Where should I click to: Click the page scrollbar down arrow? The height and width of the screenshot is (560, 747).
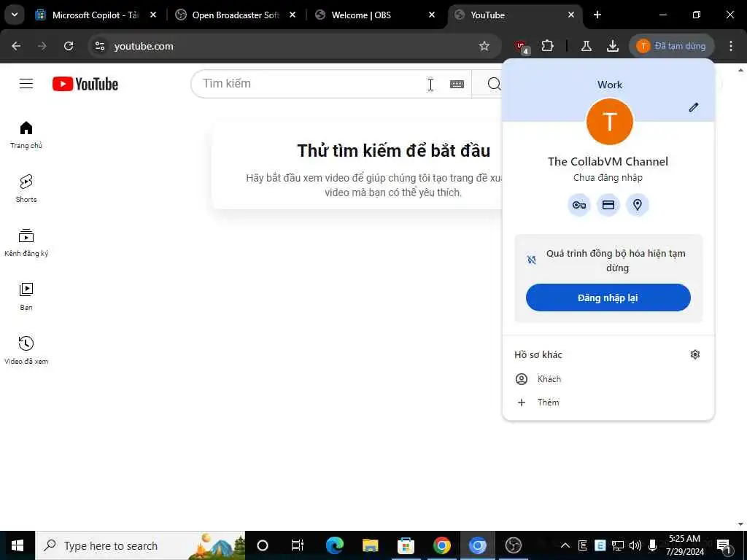pos(741,525)
